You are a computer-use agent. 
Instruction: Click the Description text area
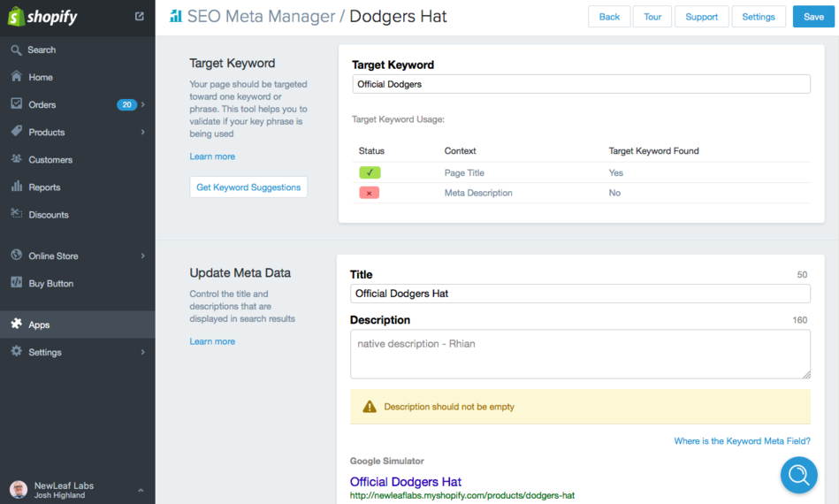(x=580, y=354)
